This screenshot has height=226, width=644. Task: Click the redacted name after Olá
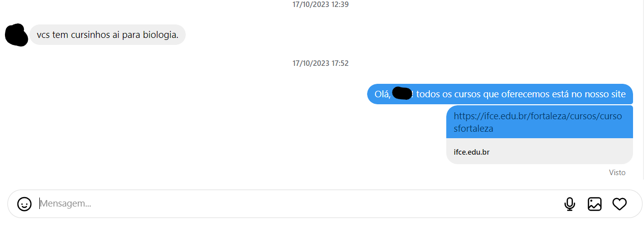point(401,93)
